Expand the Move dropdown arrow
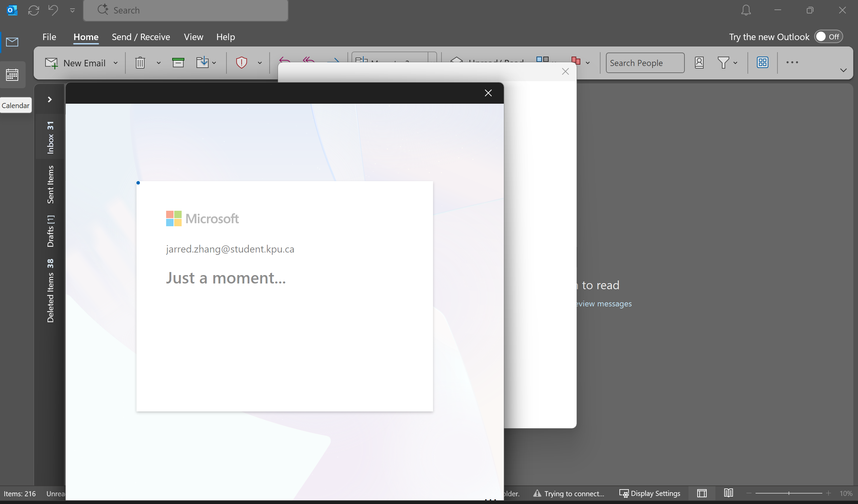The image size is (858, 504). 214,63
